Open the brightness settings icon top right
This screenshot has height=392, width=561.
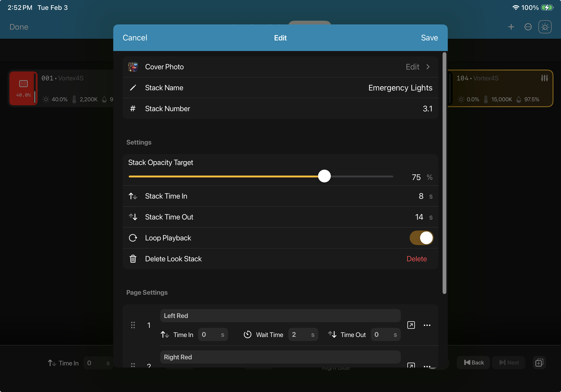(545, 27)
